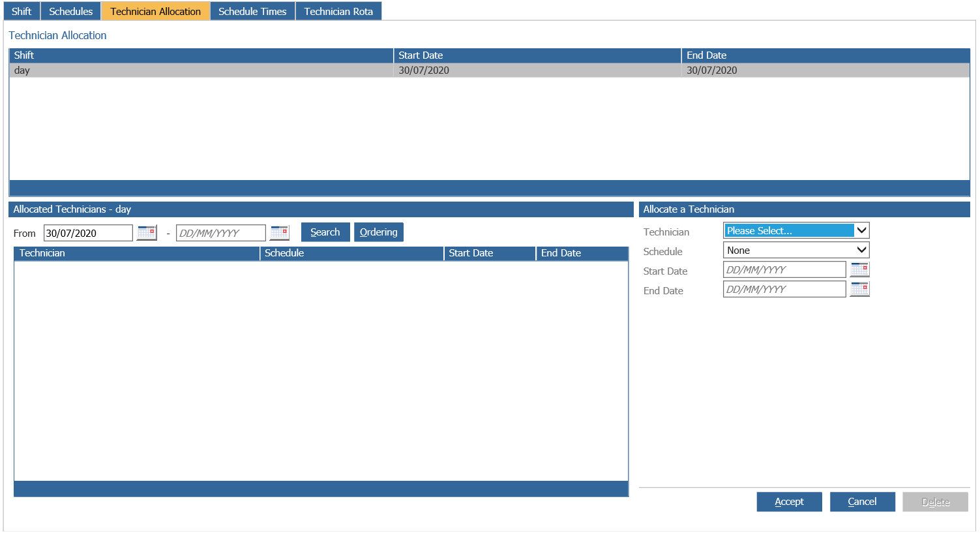
Task: Click the shift start date cell 30/07/2020
Action: point(537,70)
